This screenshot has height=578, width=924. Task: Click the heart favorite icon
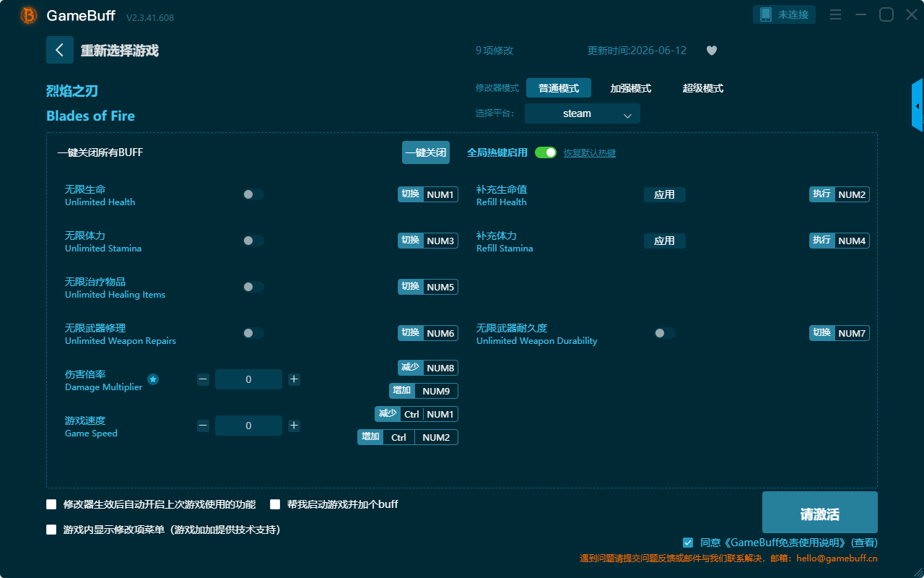click(x=712, y=51)
